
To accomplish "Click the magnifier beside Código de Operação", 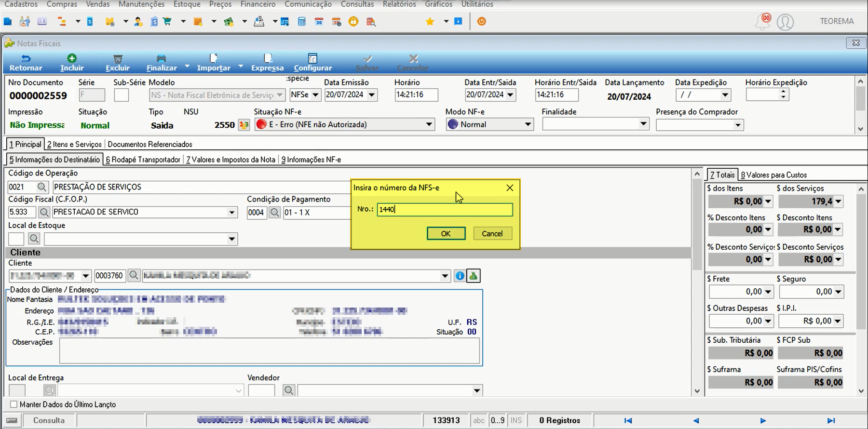I will pos(42,187).
